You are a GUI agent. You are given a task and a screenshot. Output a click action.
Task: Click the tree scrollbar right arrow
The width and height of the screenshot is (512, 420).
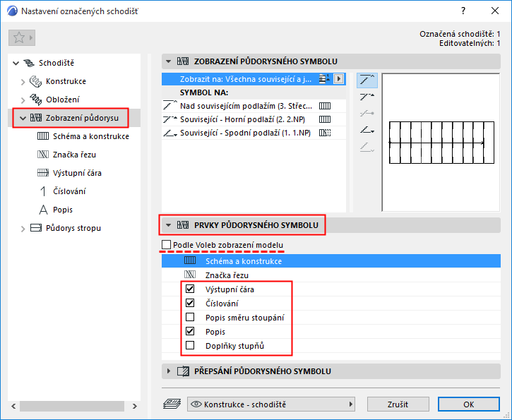134,407
